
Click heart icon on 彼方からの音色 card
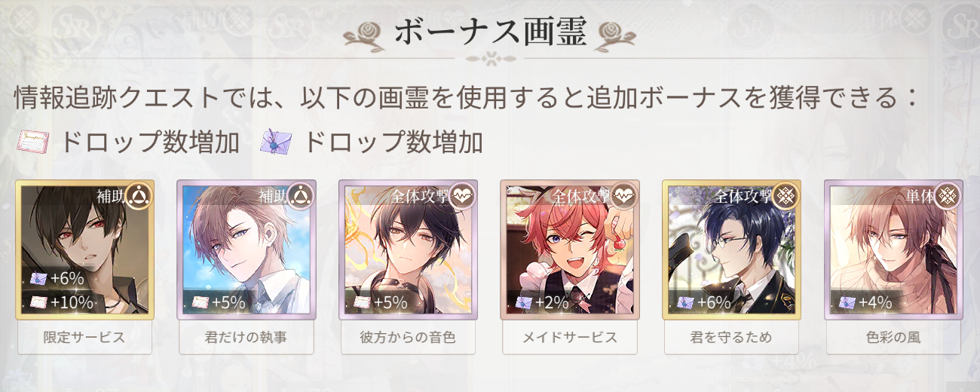pyautogui.click(x=462, y=197)
